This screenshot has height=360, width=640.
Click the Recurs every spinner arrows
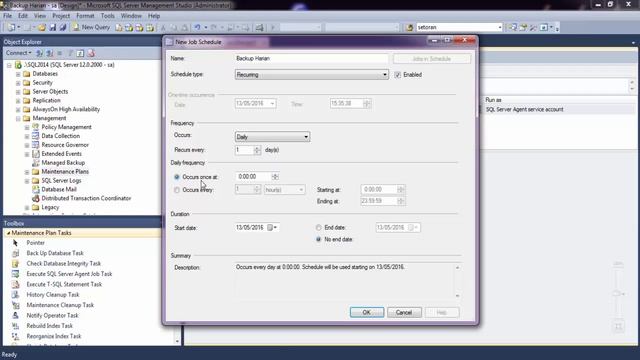(257, 150)
